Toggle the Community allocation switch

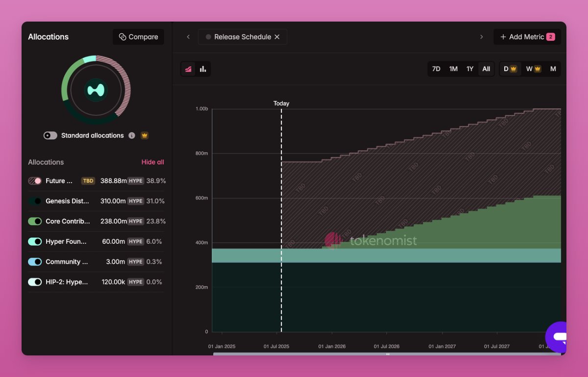pos(35,262)
